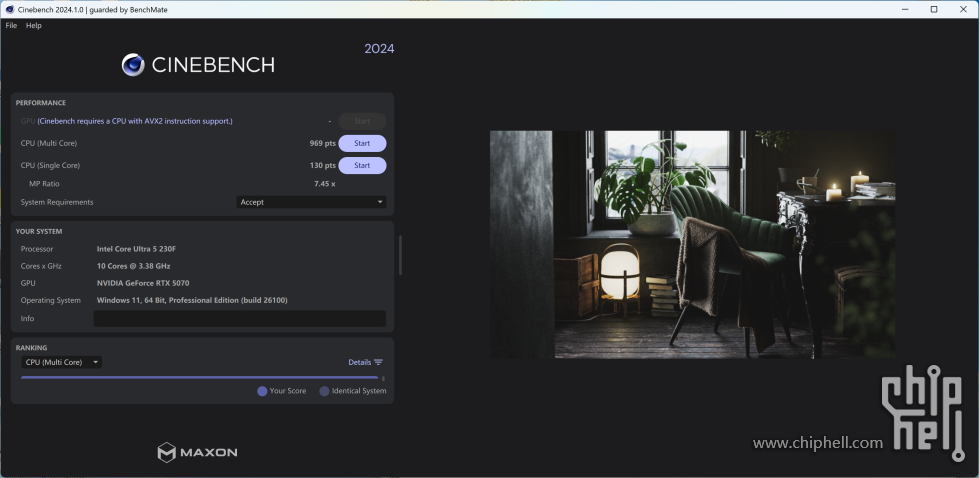Click the 10 Cores @ 3.38 GHz text
Viewport: 979px width, 478px height.
(x=134, y=266)
